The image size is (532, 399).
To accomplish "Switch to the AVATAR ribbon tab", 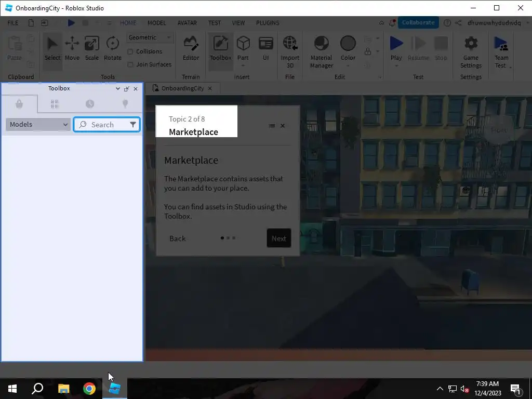I will (187, 23).
